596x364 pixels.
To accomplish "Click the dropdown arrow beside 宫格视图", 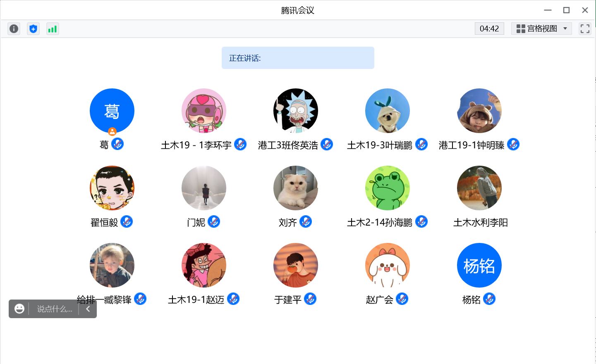I will 565,29.
